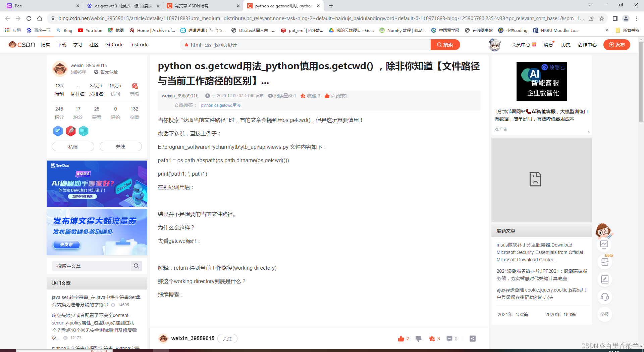Click 私信 to message the author
The width and height of the screenshot is (644, 352).
[x=73, y=146]
